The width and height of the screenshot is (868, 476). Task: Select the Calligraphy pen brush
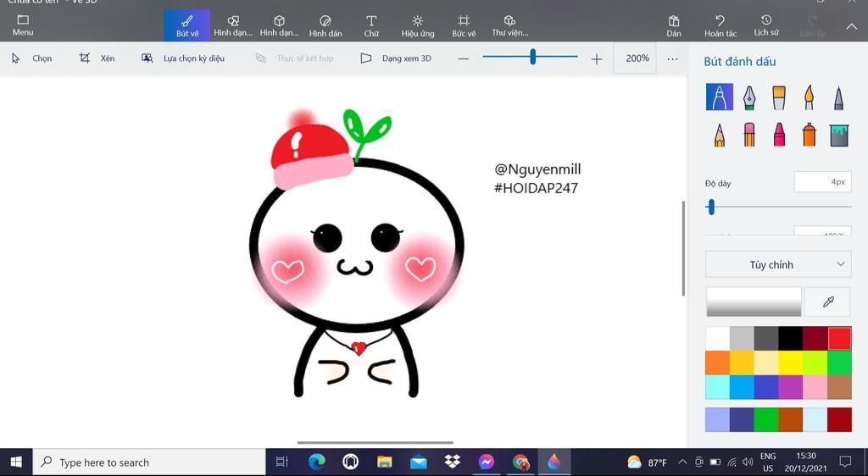(x=749, y=97)
